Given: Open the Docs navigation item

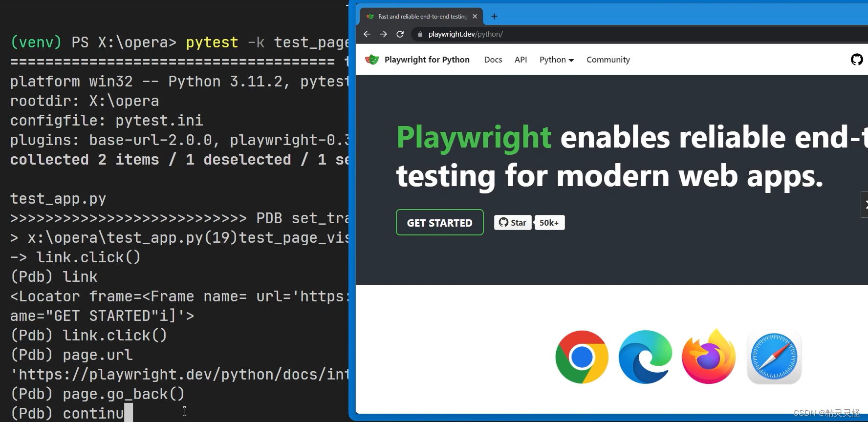Looking at the screenshot, I should [493, 60].
